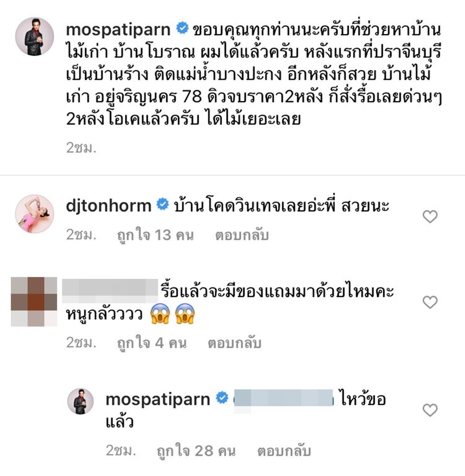The width and height of the screenshot is (465, 476).
Task: Open djtonhorm's pink profile avatar
Action: [x=34, y=214]
